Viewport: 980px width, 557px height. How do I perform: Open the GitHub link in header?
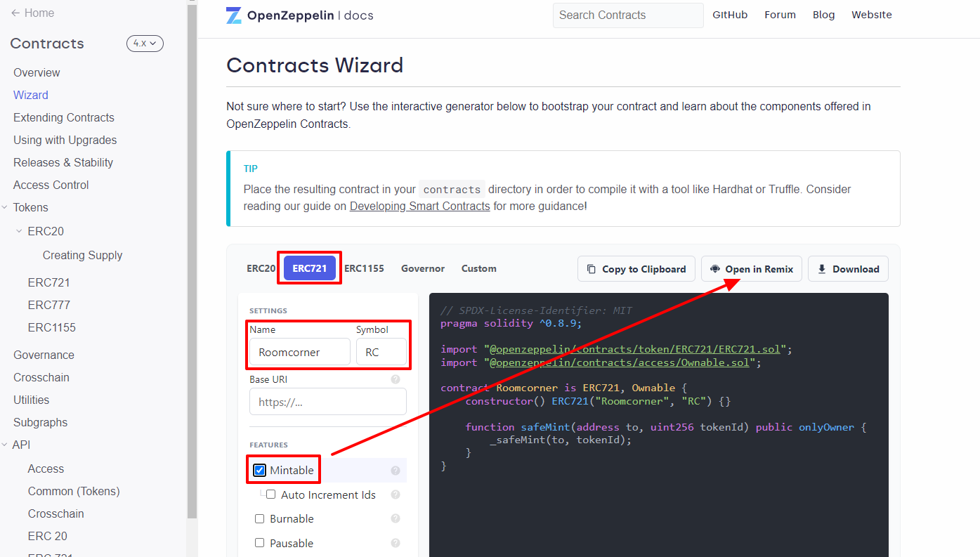tap(730, 15)
